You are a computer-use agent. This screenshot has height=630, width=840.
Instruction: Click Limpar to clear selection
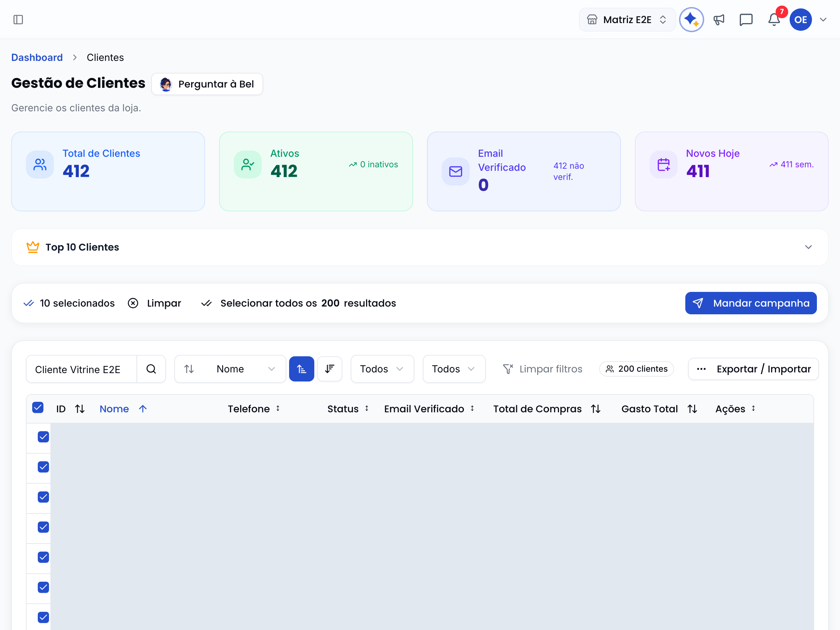coord(155,303)
